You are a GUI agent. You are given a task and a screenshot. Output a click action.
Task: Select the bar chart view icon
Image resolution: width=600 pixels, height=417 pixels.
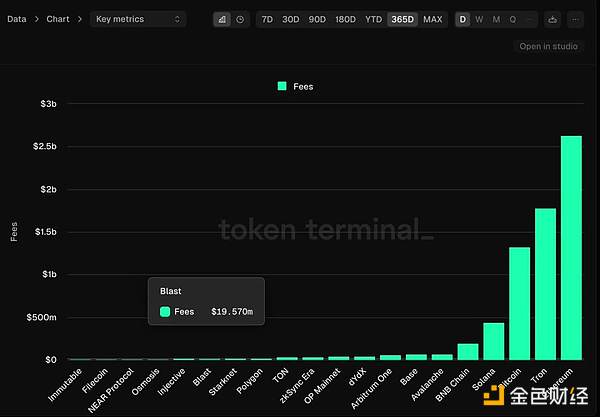pos(222,19)
